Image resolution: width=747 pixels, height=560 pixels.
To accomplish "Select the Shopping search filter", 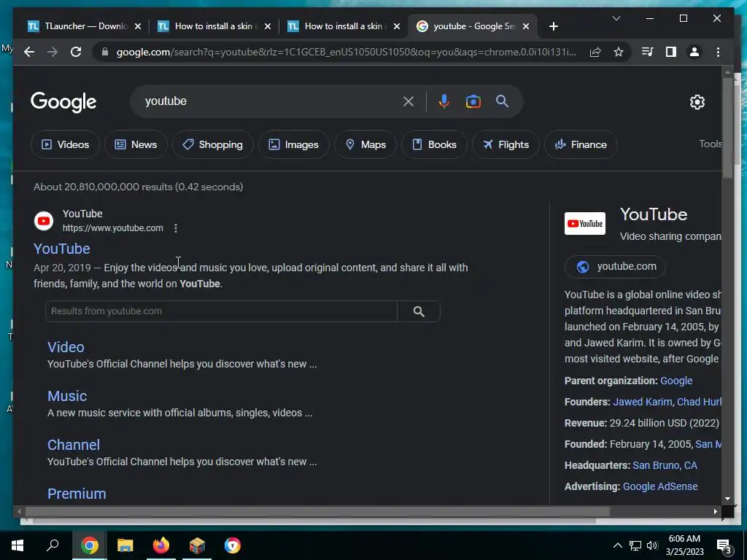I will tap(212, 144).
